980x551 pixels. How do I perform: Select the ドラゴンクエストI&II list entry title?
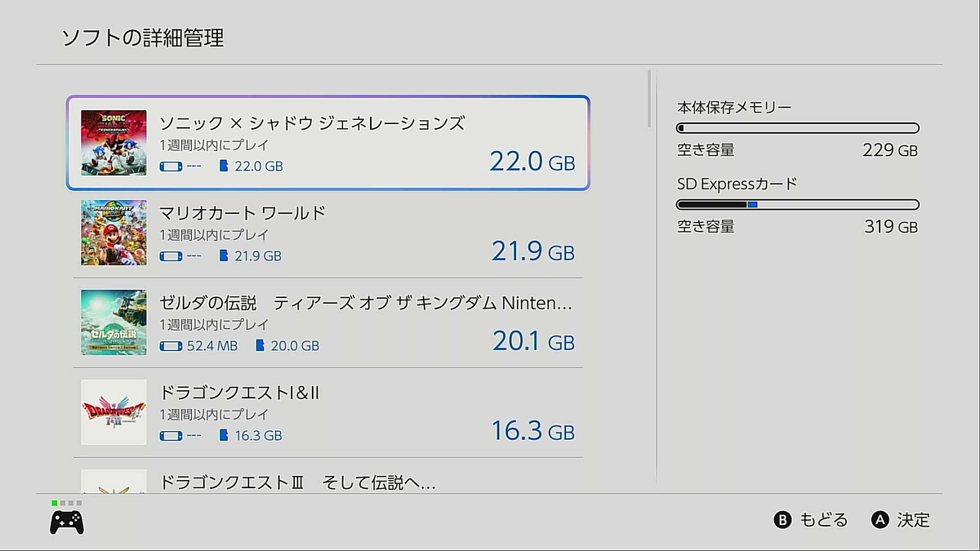coord(239,393)
